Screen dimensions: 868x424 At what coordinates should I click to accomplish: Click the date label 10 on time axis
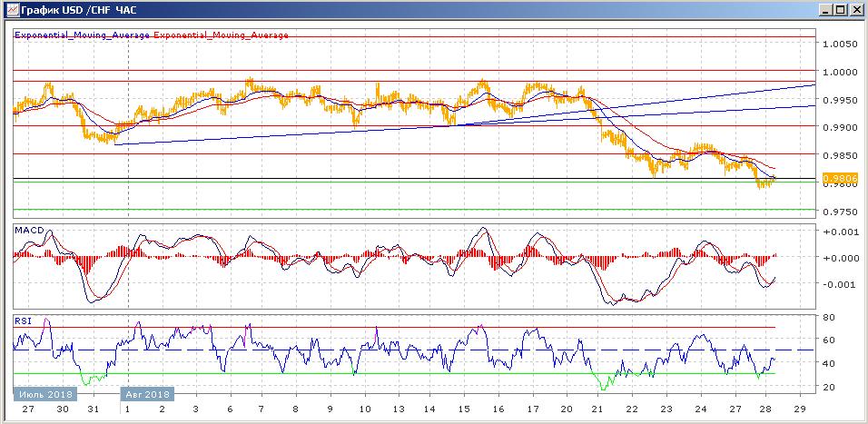coord(364,410)
